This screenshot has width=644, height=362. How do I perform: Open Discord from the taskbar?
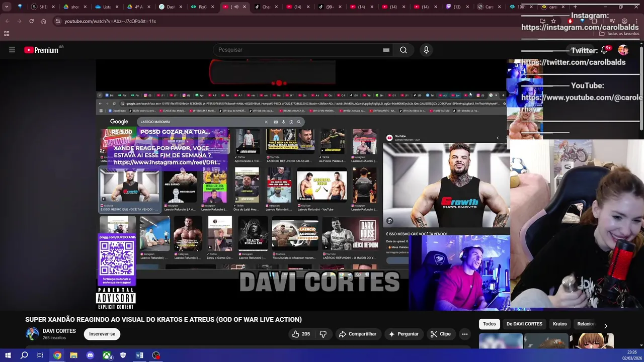90,355
